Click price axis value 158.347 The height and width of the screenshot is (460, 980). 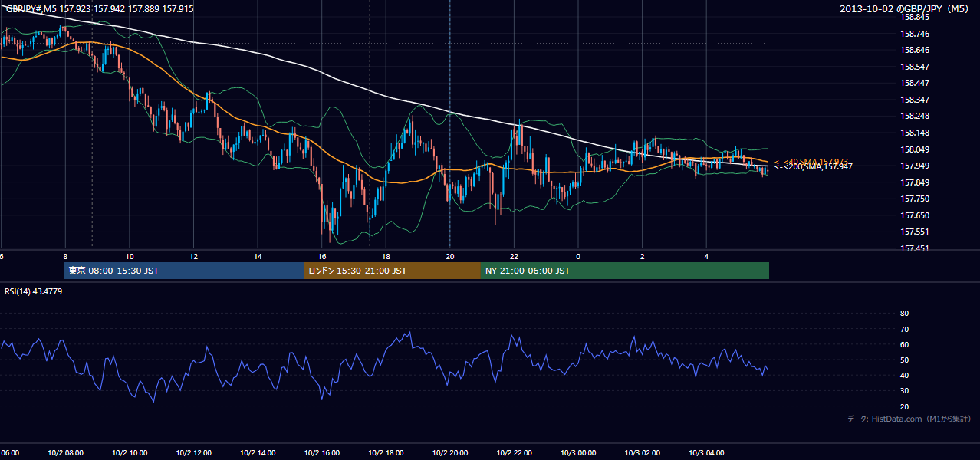(915, 100)
